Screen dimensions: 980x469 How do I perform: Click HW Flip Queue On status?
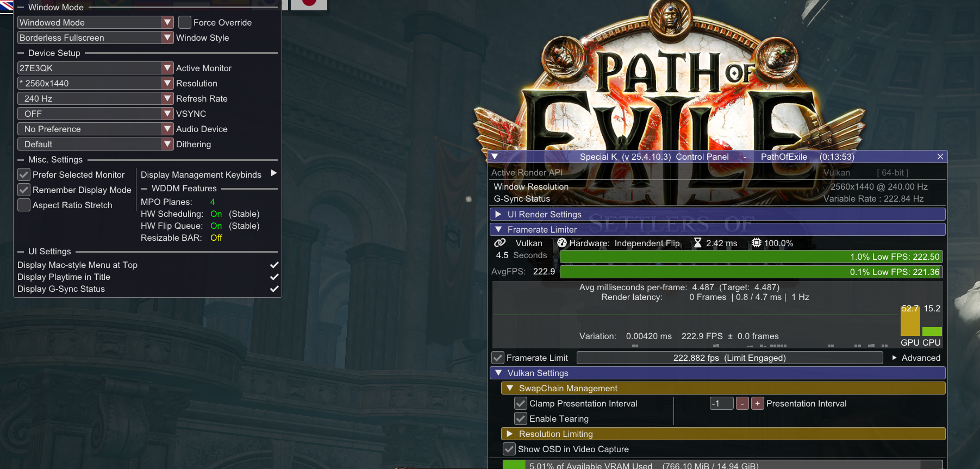click(x=216, y=226)
